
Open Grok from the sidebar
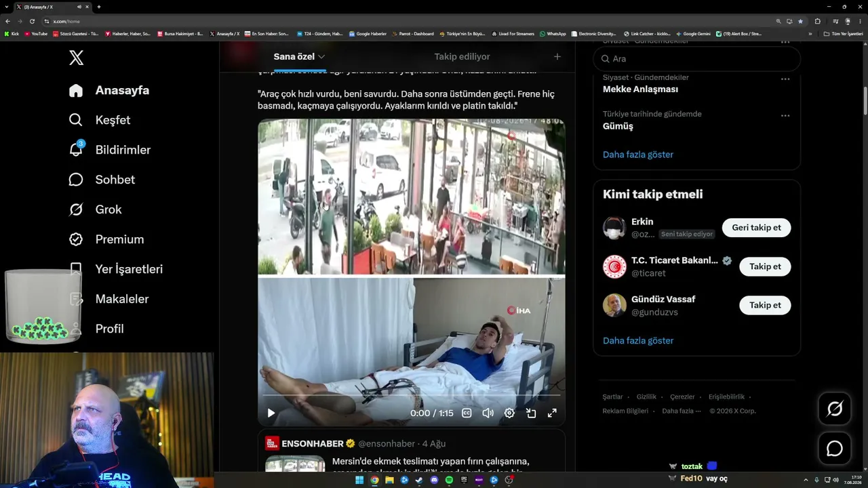click(95, 209)
